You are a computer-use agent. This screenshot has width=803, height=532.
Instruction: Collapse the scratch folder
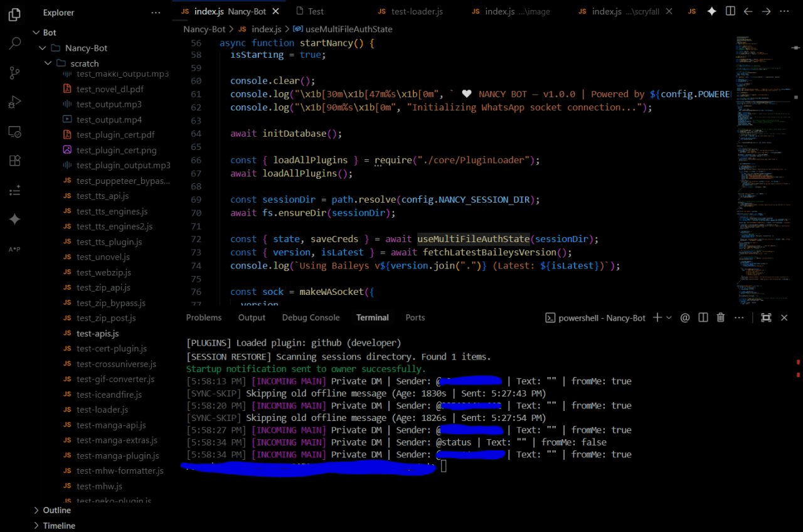pyautogui.click(x=48, y=63)
